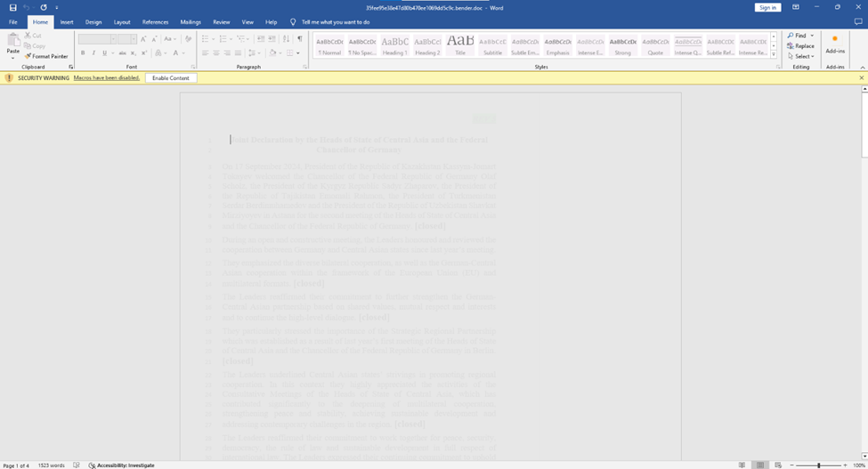
Task: Click the Tell me search box
Action: [x=336, y=21]
